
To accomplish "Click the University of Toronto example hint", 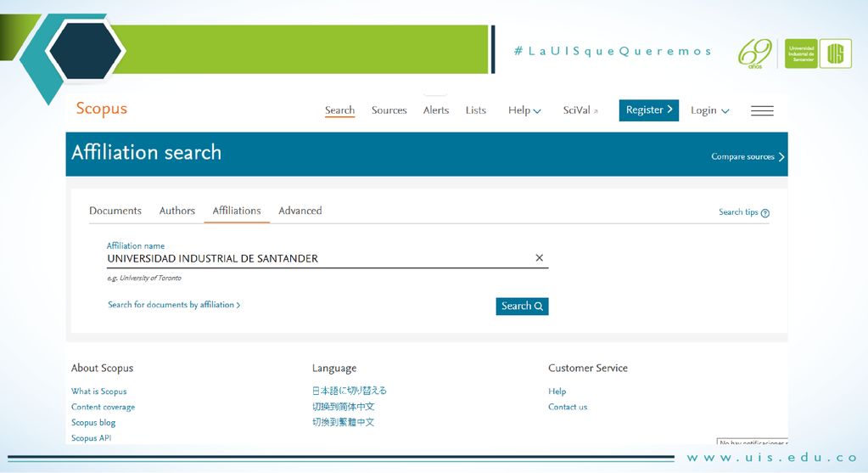I will click(x=144, y=278).
